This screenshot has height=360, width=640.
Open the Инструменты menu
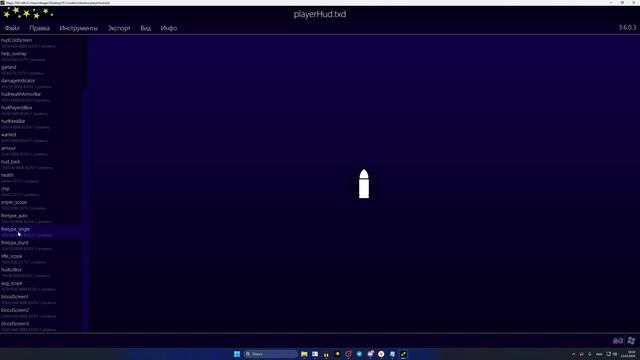pos(78,28)
